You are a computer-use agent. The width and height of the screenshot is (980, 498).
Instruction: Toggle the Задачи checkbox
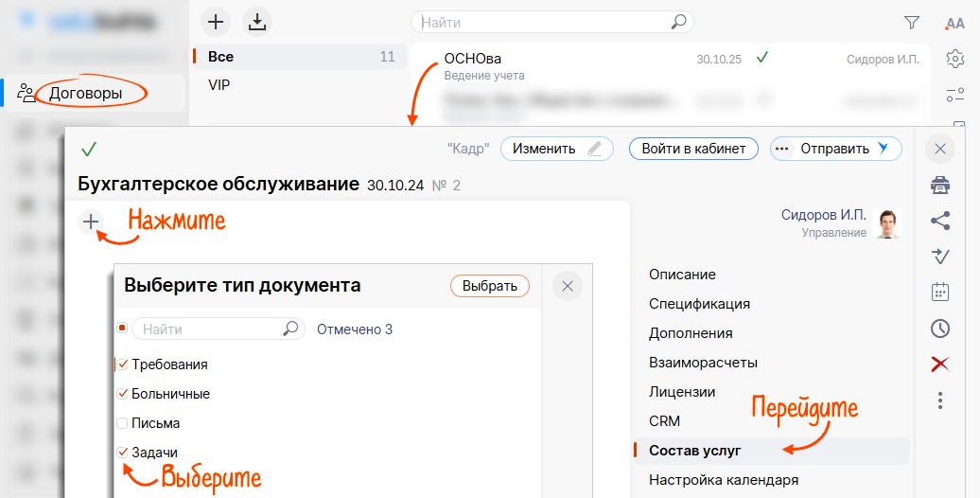point(122,453)
